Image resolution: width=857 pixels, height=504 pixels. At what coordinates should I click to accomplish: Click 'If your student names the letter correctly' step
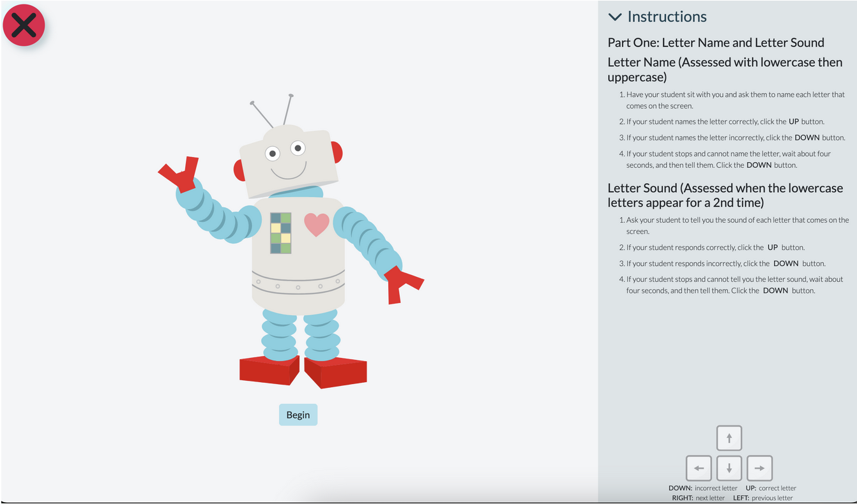725,121
